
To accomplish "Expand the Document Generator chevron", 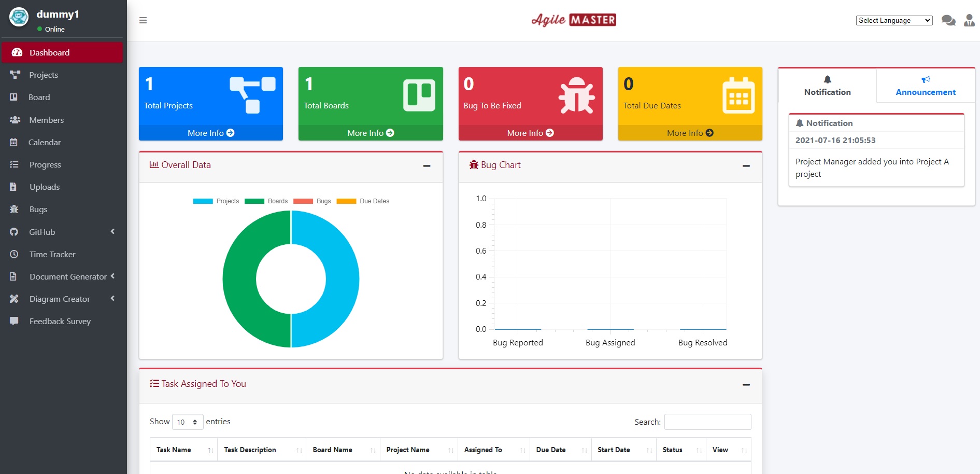I will click(x=112, y=276).
